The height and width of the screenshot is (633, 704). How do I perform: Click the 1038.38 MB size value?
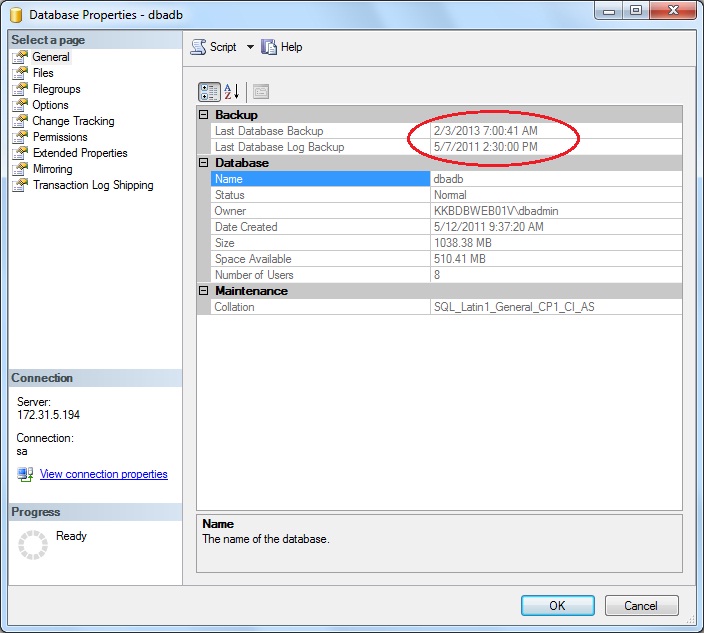point(462,243)
